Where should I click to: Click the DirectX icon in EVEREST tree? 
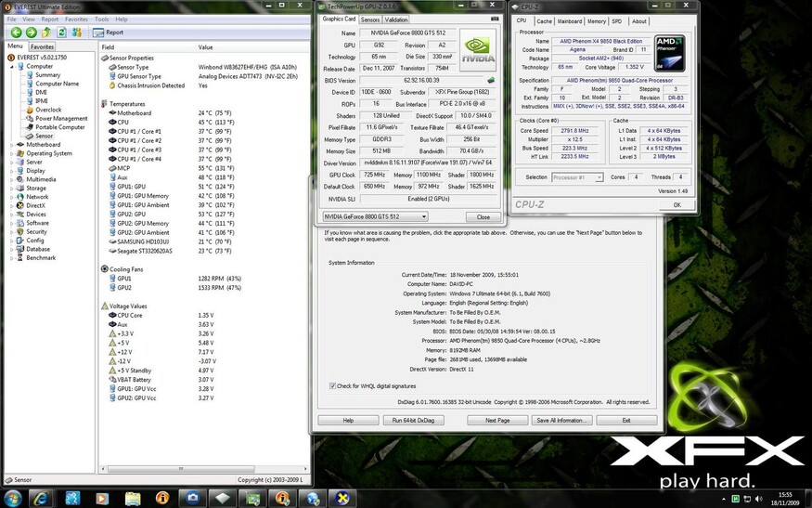pos(20,206)
